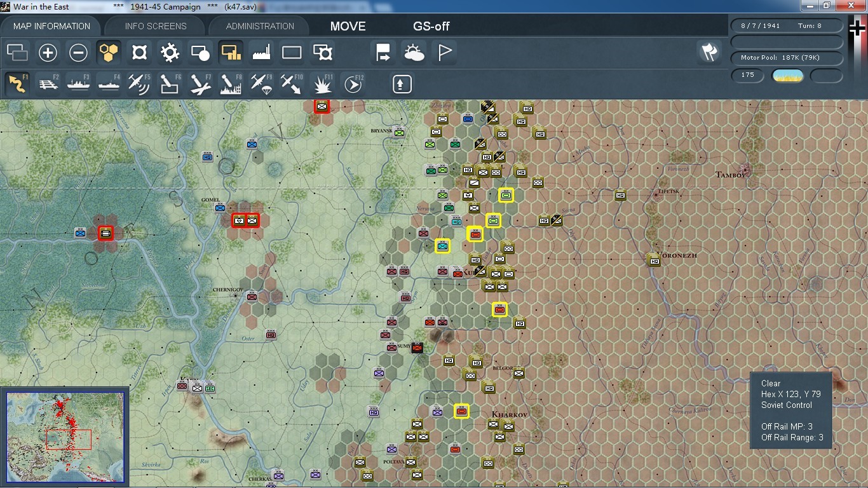The image size is (868, 488).
Task: Toggle the highlighted yellow bar-chart map icon
Action: point(231,53)
